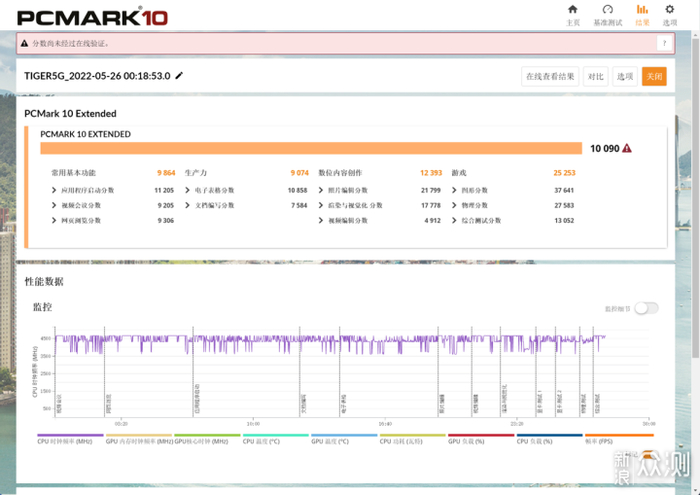Toggle the 监控细节 switch
The height and width of the screenshot is (495, 700).
tap(646, 308)
